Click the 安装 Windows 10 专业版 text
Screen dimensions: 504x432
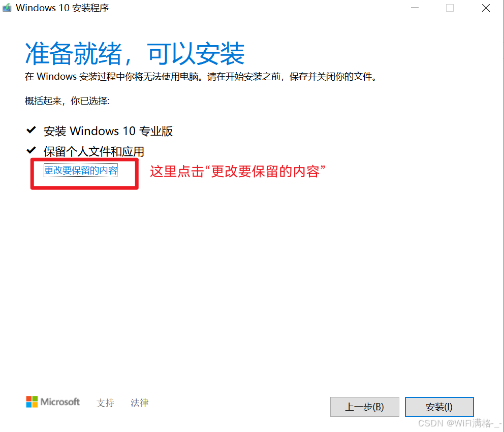(x=108, y=131)
